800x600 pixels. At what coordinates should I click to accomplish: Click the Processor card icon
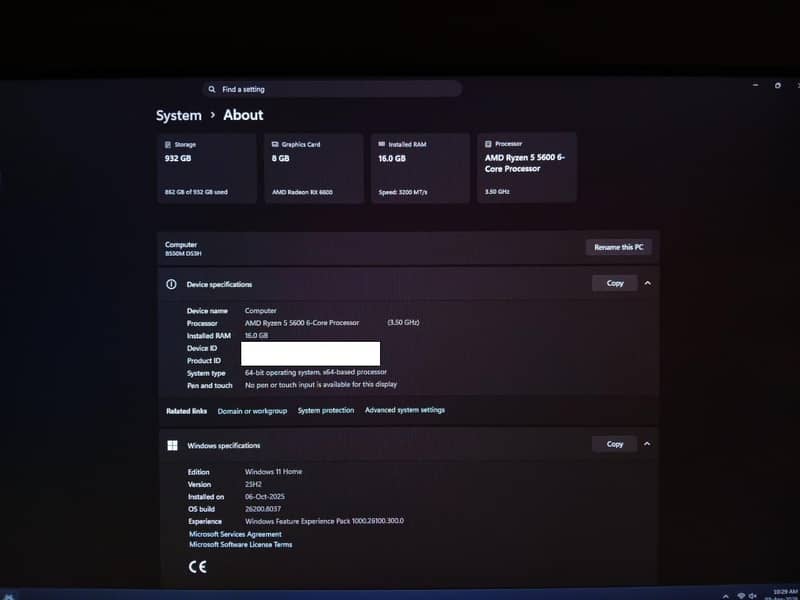488,144
